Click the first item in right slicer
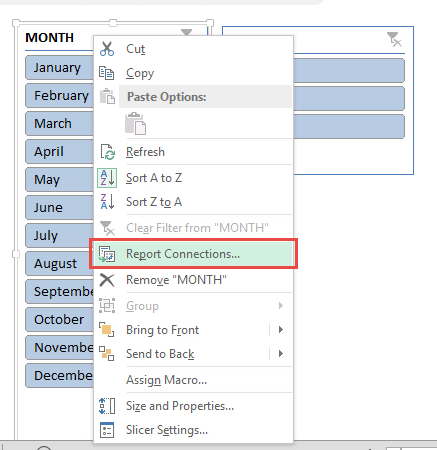The height and width of the screenshot is (450, 437). coord(349,70)
